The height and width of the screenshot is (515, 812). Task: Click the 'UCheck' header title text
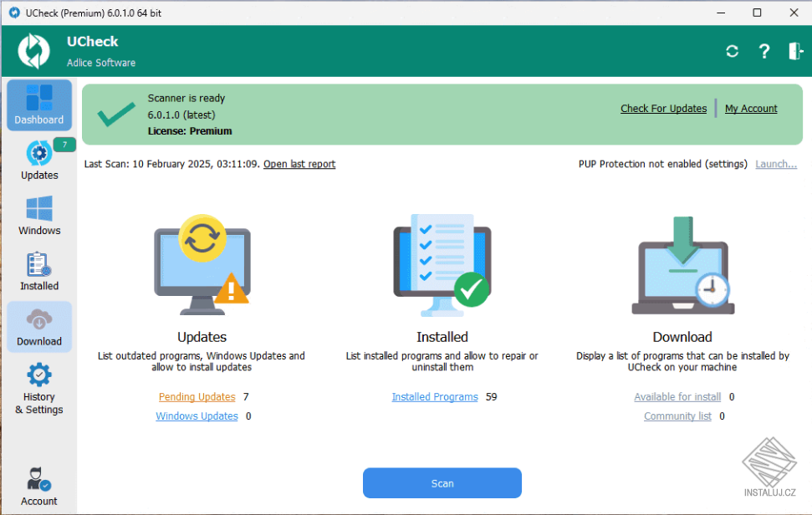92,42
